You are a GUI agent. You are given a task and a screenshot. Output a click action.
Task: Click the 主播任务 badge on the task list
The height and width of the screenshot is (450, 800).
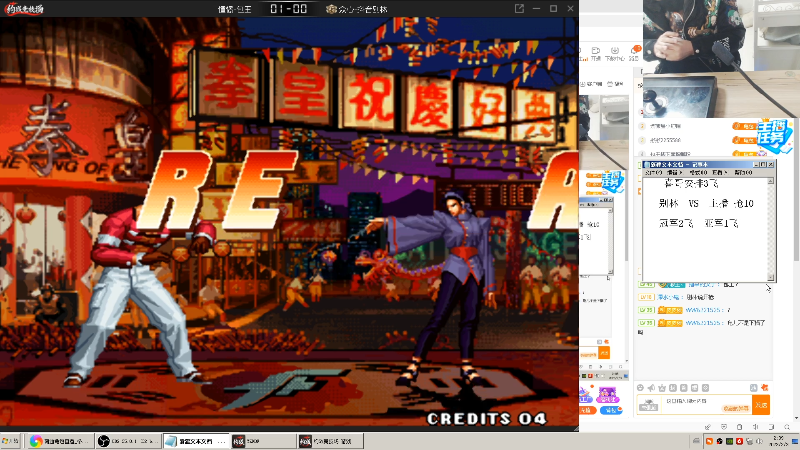click(x=774, y=135)
